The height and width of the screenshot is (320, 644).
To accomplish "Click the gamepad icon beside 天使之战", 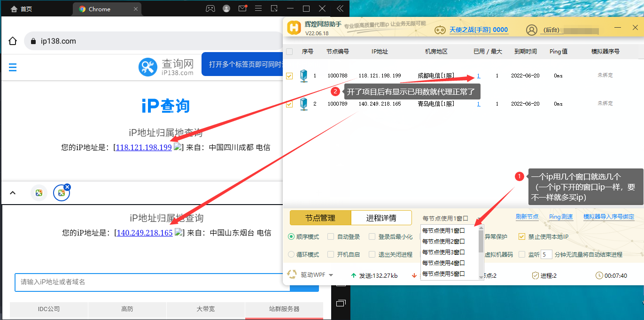I will tap(440, 30).
